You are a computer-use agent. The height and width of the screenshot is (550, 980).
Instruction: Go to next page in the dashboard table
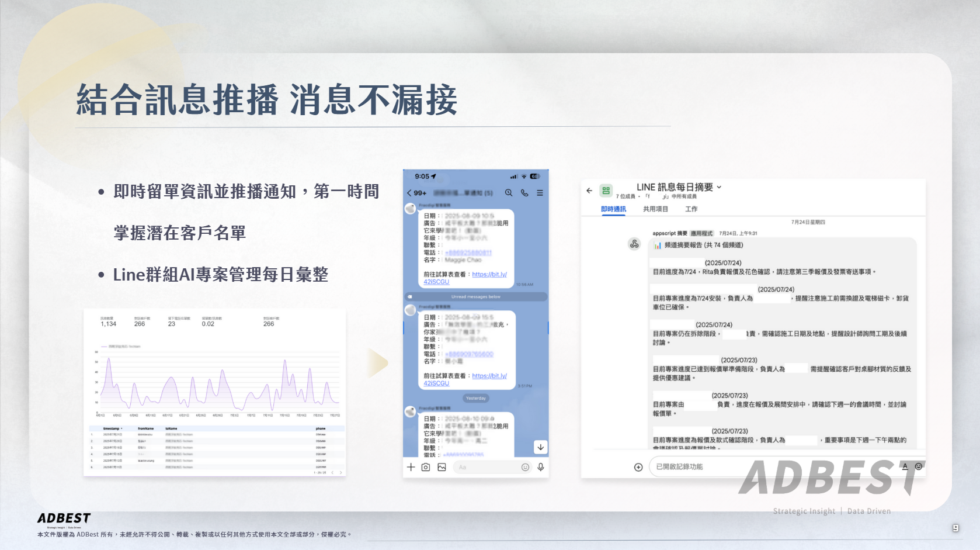pyautogui.click(x=341, y=472)
